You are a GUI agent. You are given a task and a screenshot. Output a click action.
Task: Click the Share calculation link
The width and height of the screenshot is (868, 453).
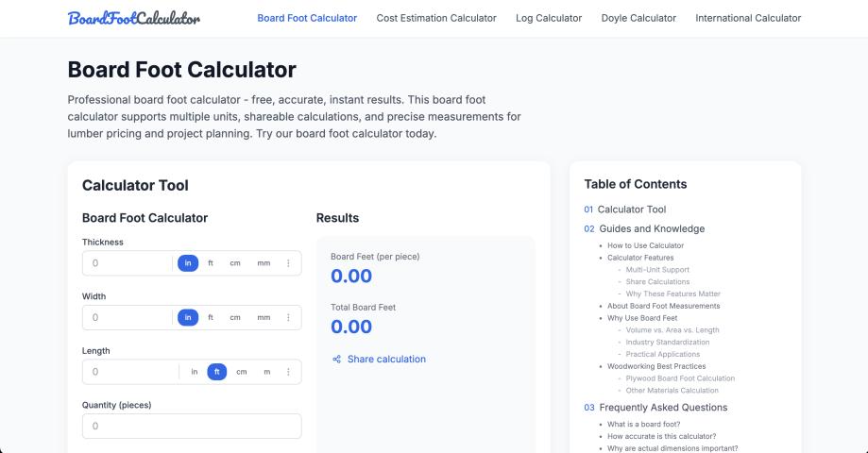[386, 359]
